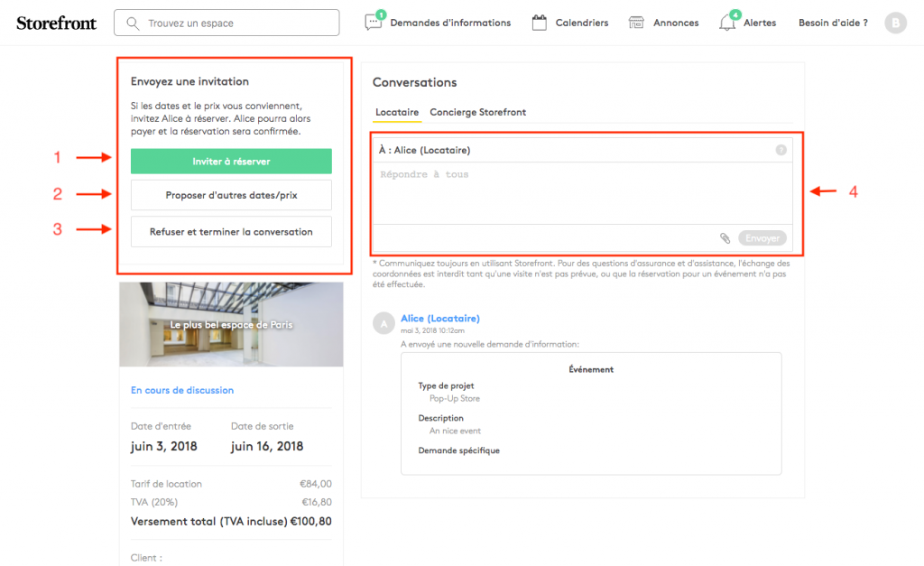
Task: Open the Alertes bell icon
Action: coord(727,23)
